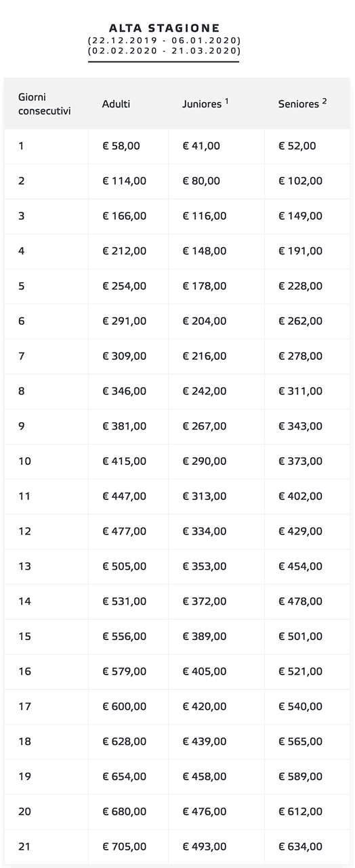This screenshot has width=355, height=868.
Task: Click the senior 21-day price € 634,00
Action: pyautogui.click(x=300, y=846)
